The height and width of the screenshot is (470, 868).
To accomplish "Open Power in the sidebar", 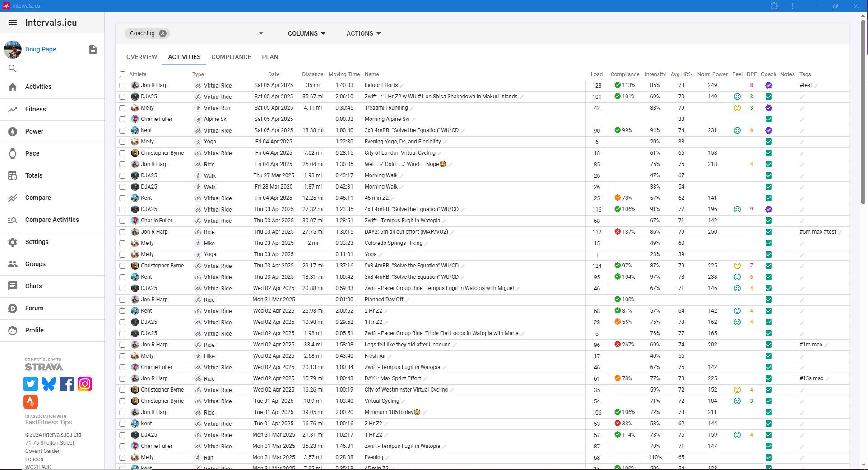I will pyautogui.click(x=52, y=131).
